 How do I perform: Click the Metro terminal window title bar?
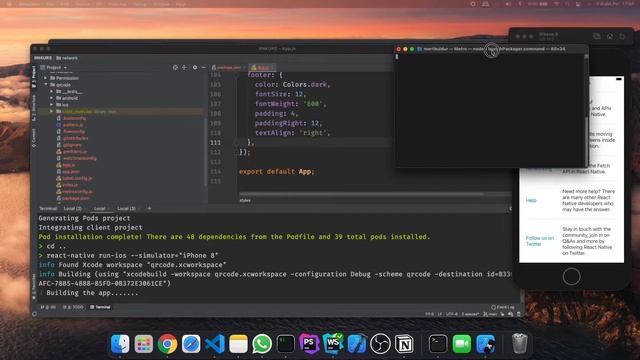(x=491, y=49)
